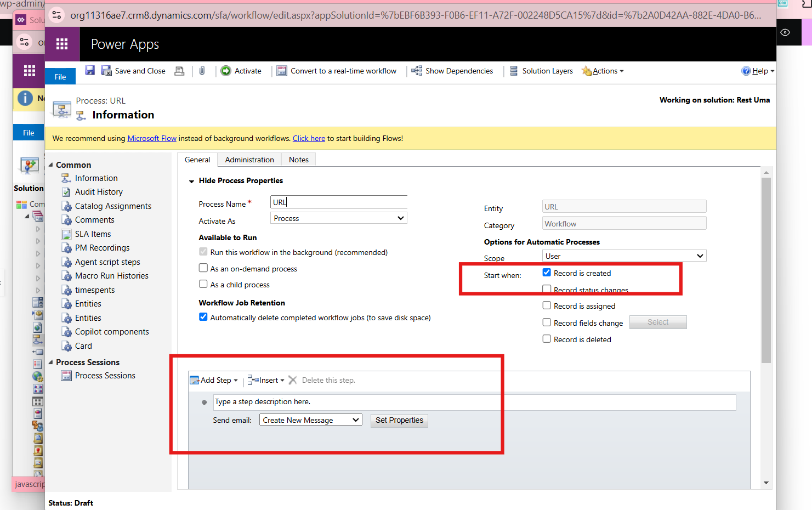Click the Delete this step X icon
The image size is (812, 510).
point(293,380)
